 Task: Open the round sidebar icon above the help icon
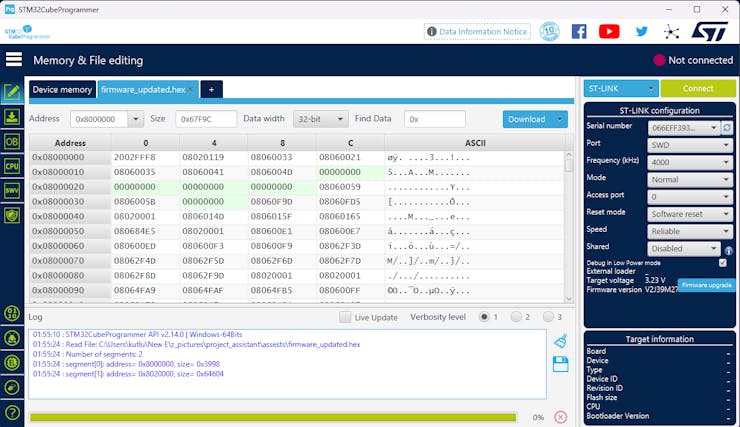pyautogui.click(x=12, y=388)
